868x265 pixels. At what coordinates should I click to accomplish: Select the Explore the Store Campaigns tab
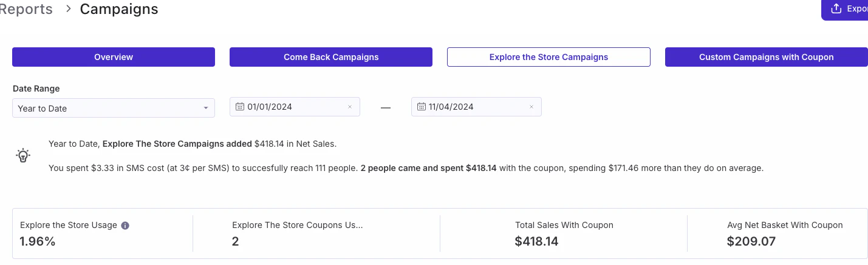tap(548, 57)
